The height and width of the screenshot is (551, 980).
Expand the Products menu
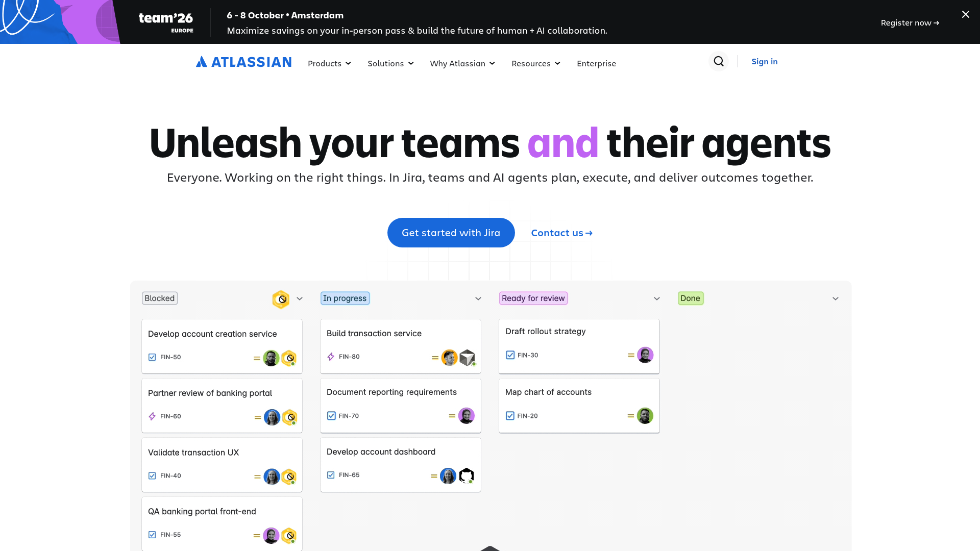point(329,63)
